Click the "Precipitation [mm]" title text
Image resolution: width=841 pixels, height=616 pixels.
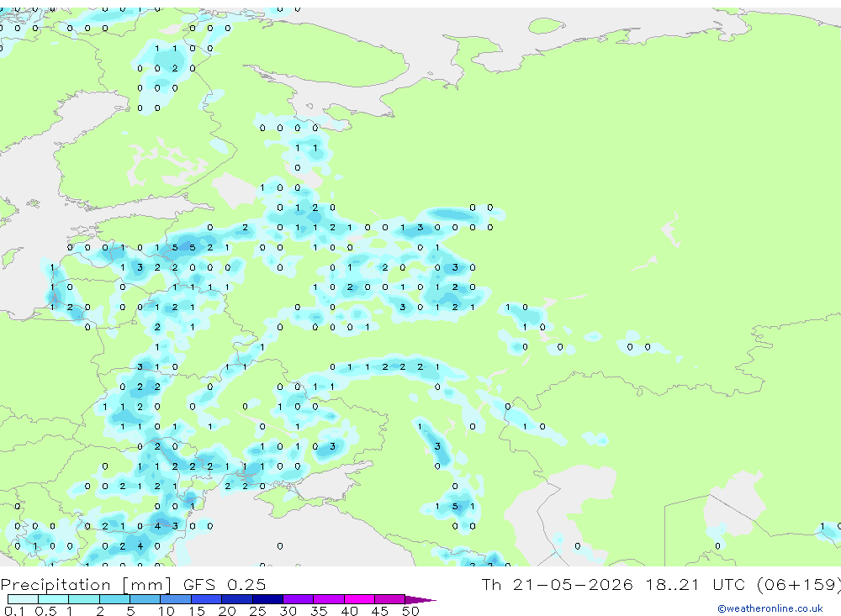[86, 585]
